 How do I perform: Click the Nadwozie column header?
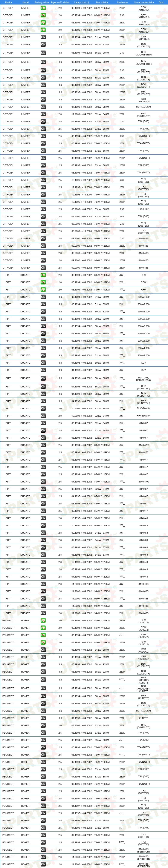click(x=122, y=2)
